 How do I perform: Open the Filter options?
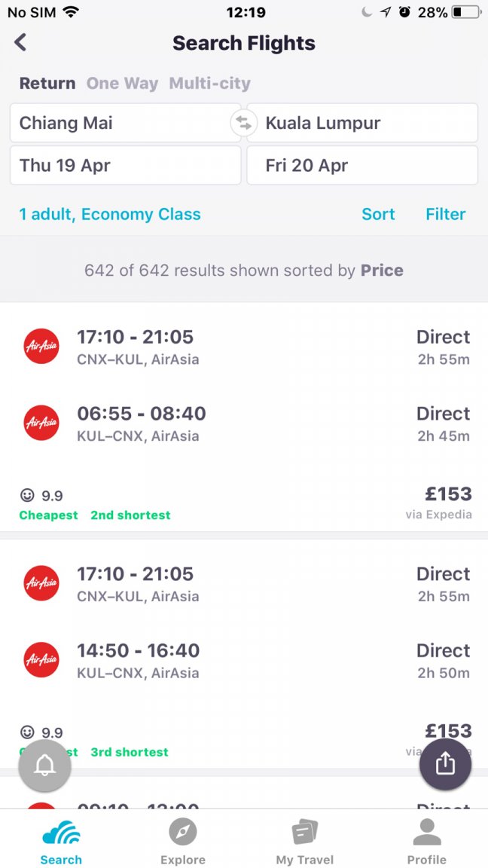click(446, 214)
